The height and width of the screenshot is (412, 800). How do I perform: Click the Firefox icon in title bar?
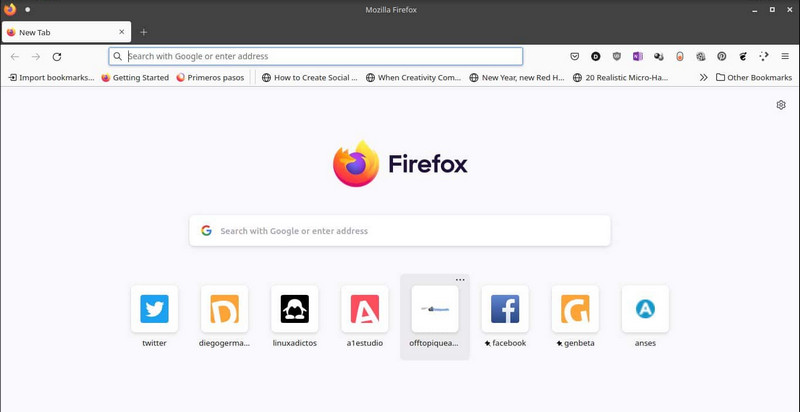[10, 9]
